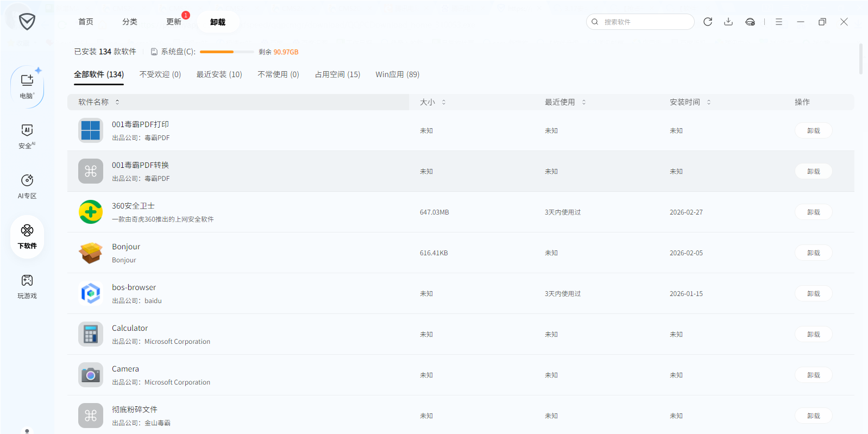Click the 360安全卫士 app icon

click(x=91, y=212)
